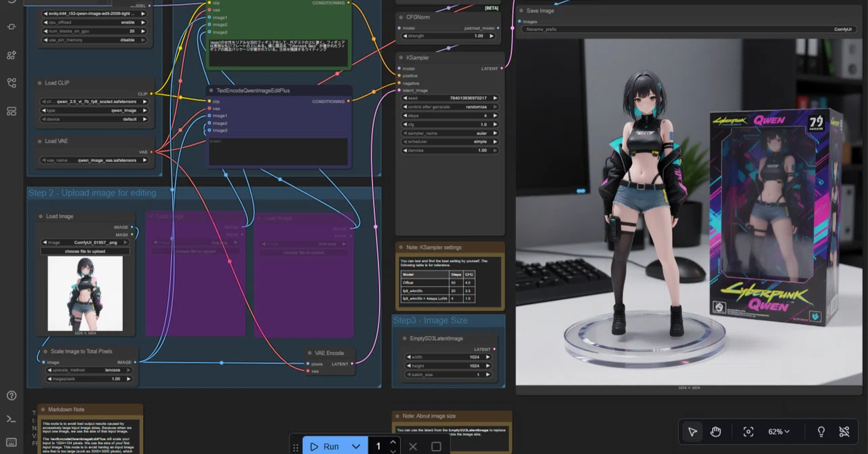Decrease cfg with its left arrow

(406, 125)
